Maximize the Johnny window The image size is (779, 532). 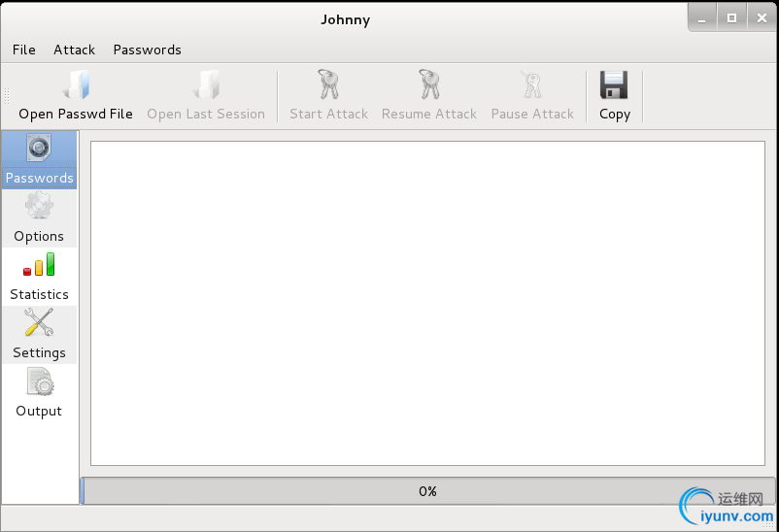coord(731,17)
